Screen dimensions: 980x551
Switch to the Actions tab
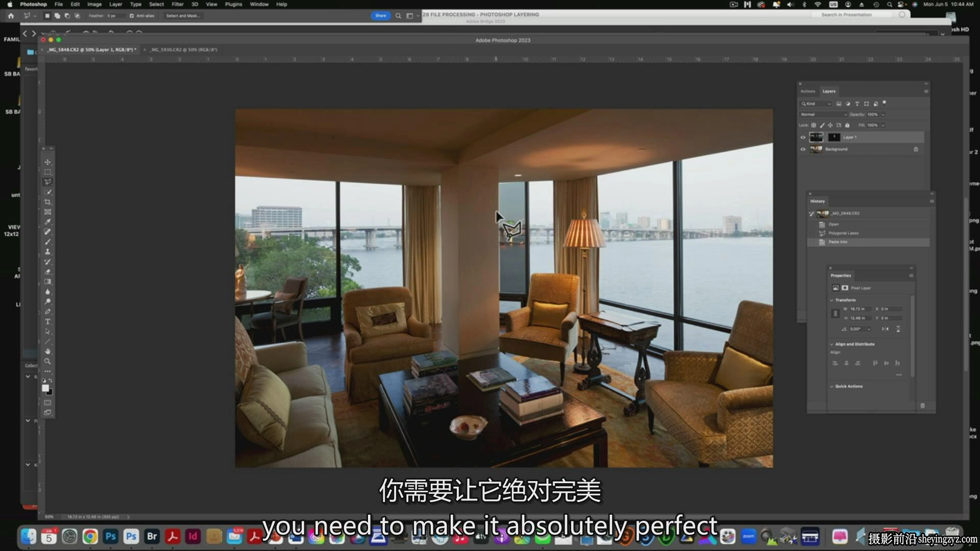click(x=807, y=91)
